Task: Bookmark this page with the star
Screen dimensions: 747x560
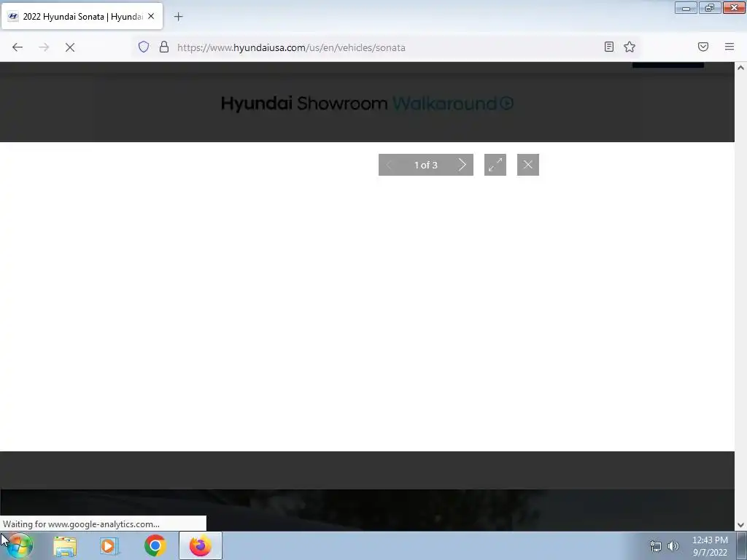Action: (630, 47)
